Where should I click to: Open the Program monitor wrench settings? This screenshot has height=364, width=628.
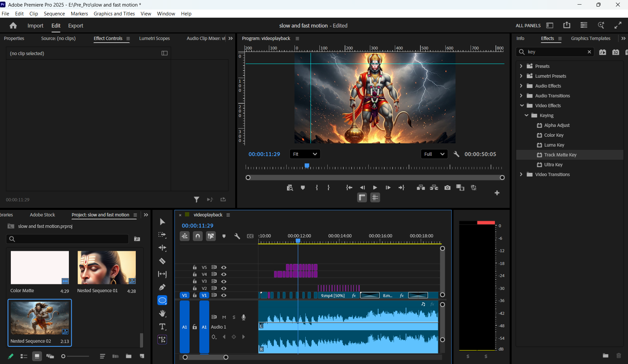tap(456, 154)
